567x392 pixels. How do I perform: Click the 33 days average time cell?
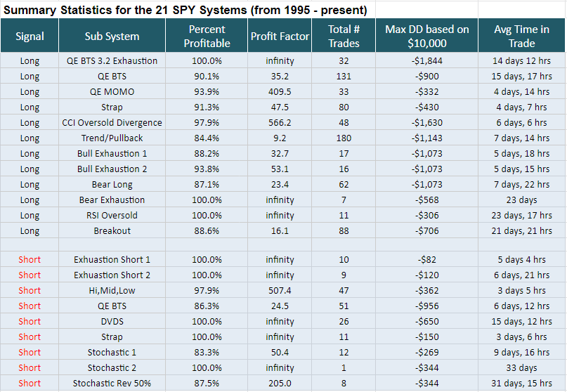coord(521,368)
